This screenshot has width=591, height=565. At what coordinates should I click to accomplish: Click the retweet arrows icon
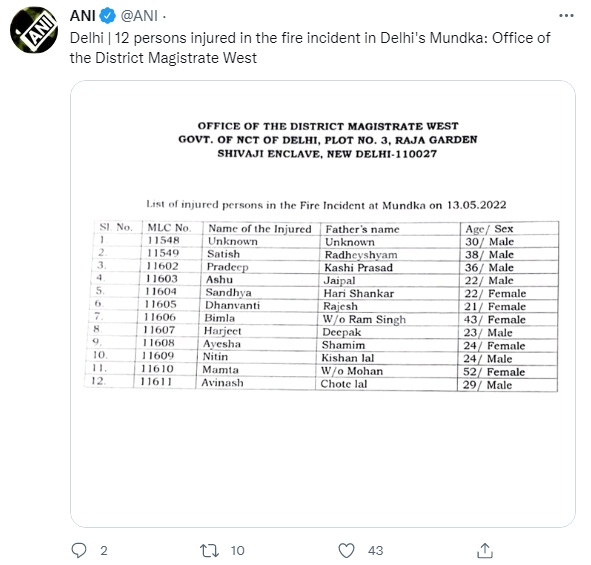pyautogui.click(x=210, y=550)
